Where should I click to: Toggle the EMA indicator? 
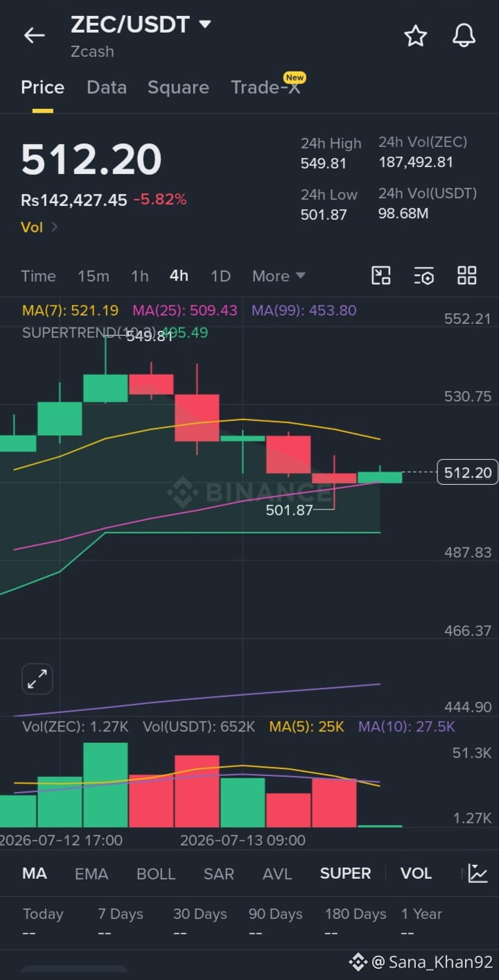[x=91, y=873]
